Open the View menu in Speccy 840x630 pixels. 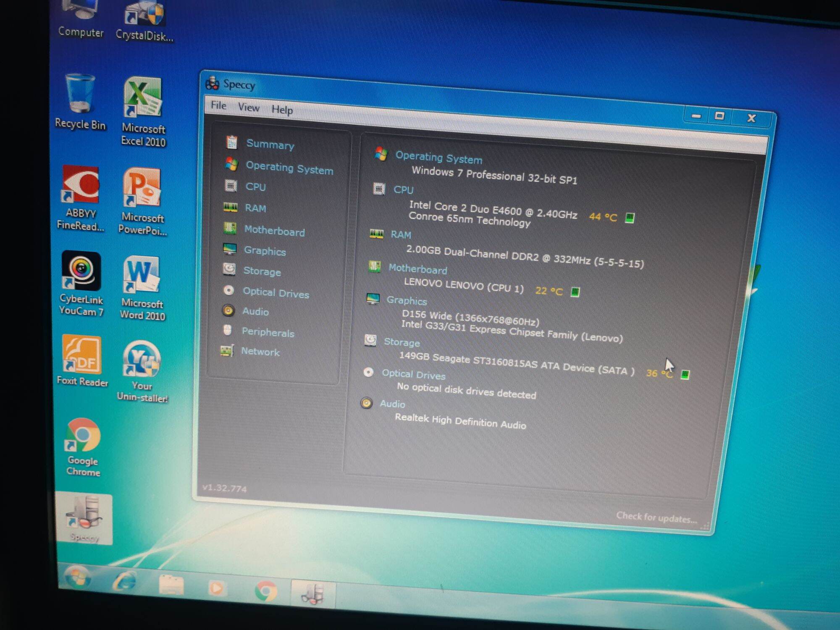point(249,108)
